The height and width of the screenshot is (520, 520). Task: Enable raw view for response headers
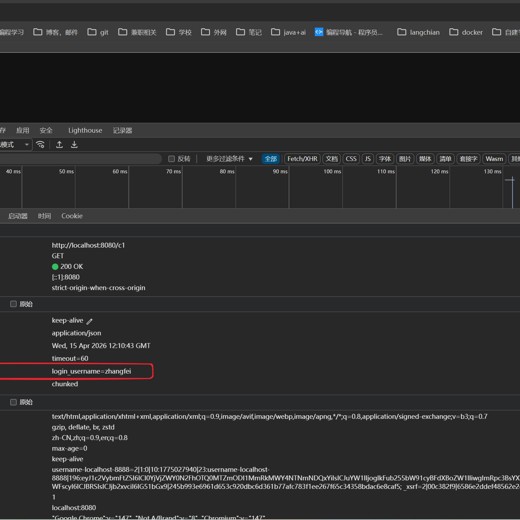pos(13,304)
